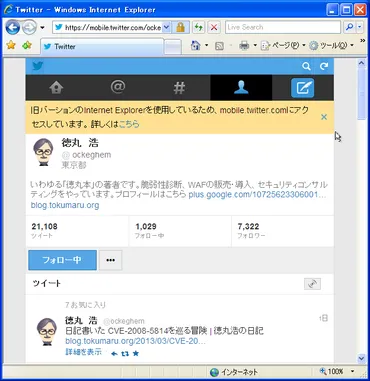Dismiss the yellow IE warning banner
370x381 pixels.
(324, 117)
